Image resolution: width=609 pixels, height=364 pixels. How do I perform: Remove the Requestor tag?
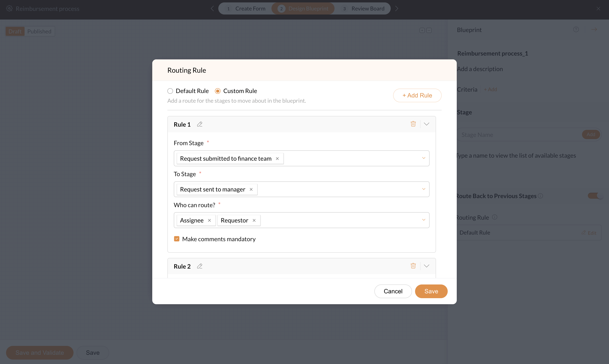click(x=254, y=220)
